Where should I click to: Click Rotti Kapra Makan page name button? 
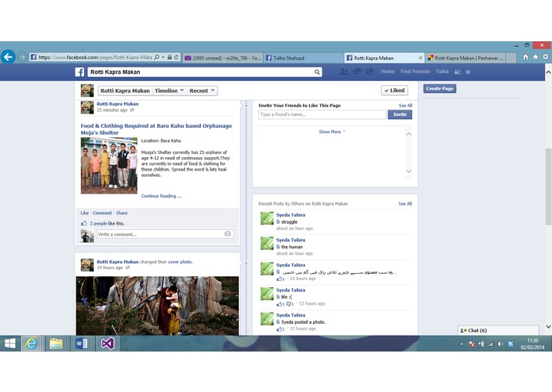coord(125,90)
